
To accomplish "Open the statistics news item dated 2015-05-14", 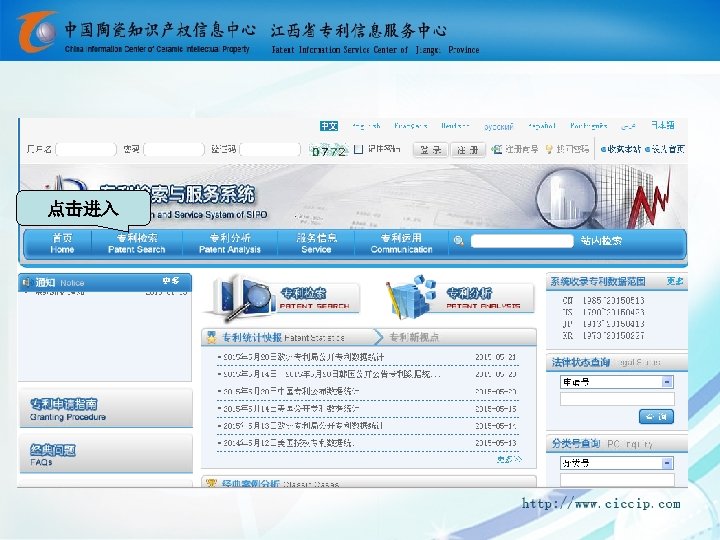I will tap(367, 426).
